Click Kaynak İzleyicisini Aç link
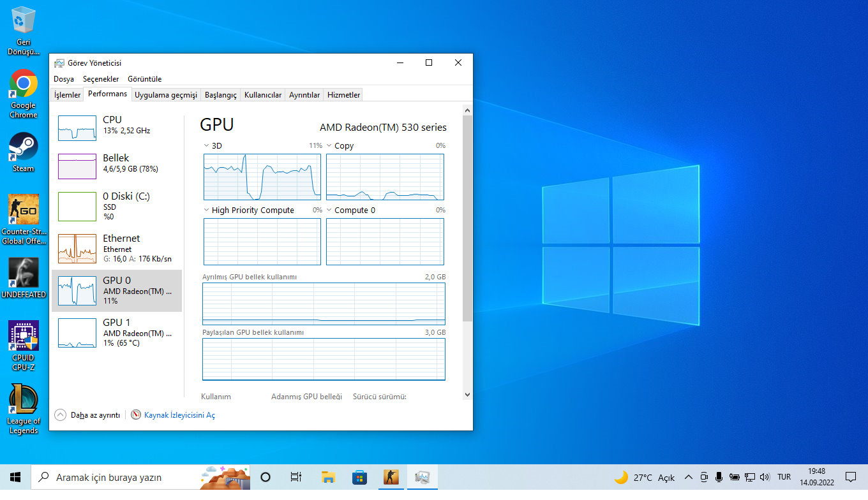Screen dimensions: 868x500 [x=179, y=415]
